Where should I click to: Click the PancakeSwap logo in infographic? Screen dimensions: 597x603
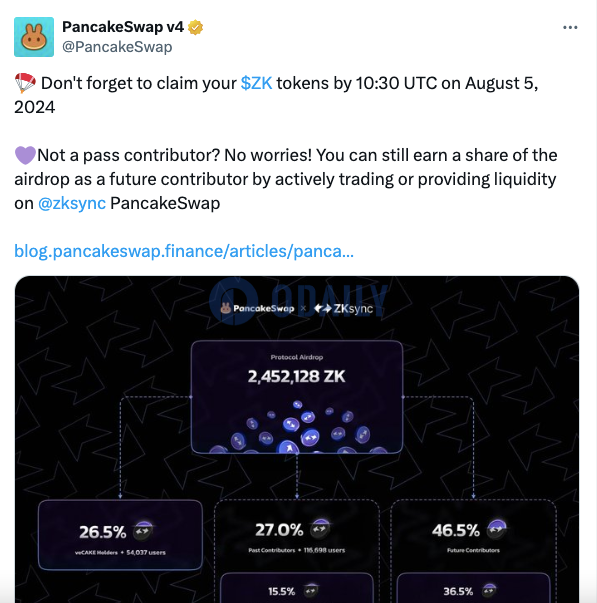pos(257,308)
